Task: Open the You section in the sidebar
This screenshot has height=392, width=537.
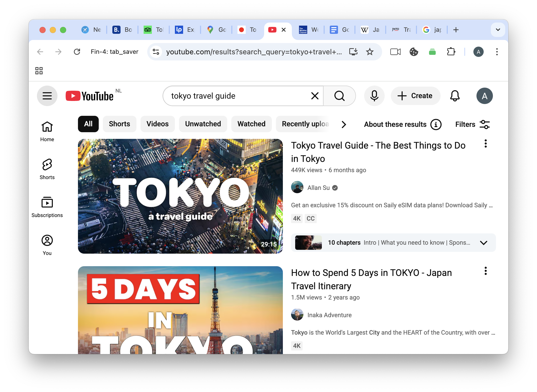Action: pos(47,244)
